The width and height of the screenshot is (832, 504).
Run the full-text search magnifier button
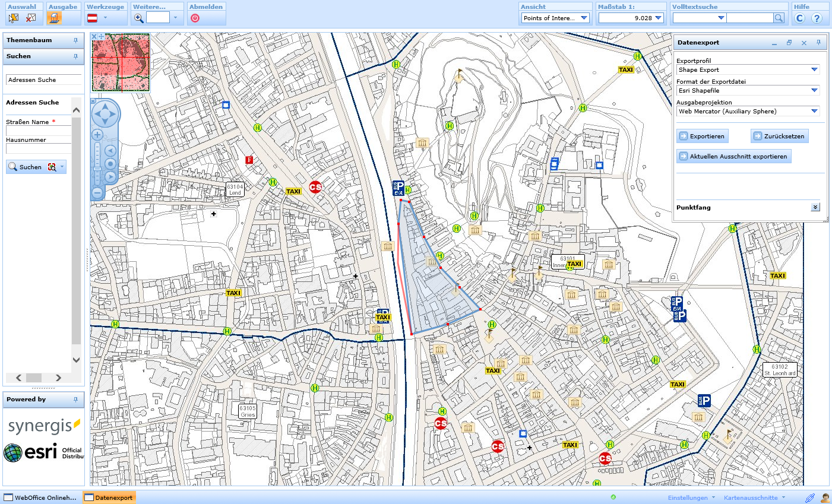pos(779,18)
